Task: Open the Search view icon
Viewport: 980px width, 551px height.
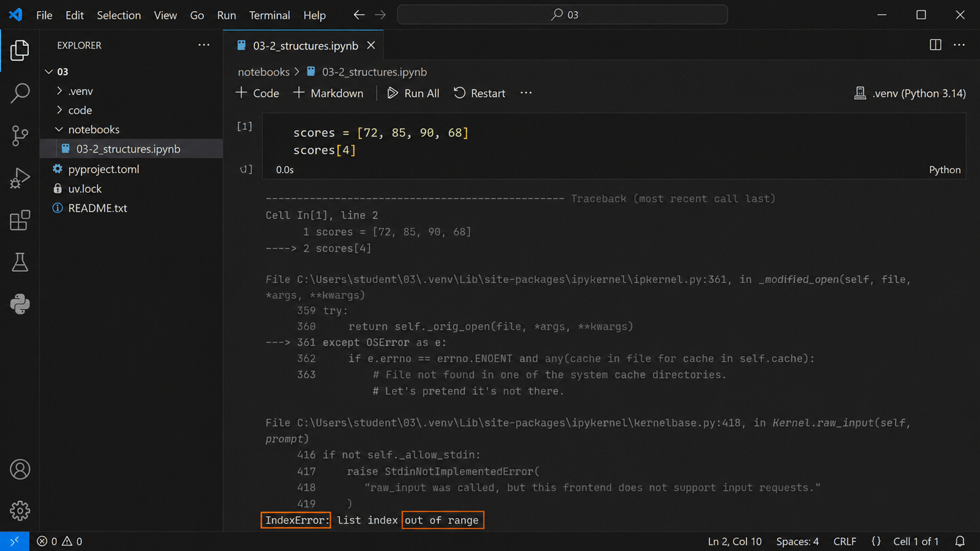Action: pyautogui.click(x=20, y=93)
